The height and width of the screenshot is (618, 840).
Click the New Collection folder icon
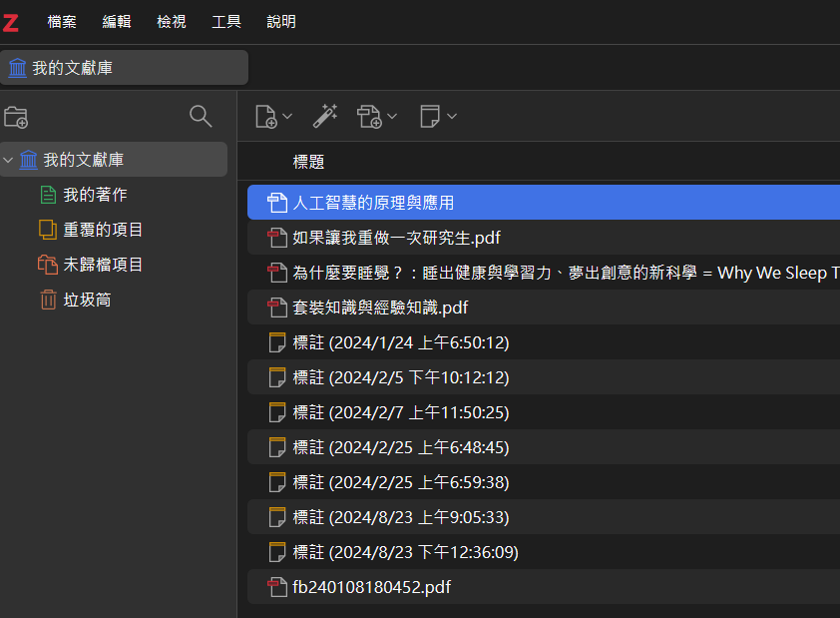[x=16, y=117]
